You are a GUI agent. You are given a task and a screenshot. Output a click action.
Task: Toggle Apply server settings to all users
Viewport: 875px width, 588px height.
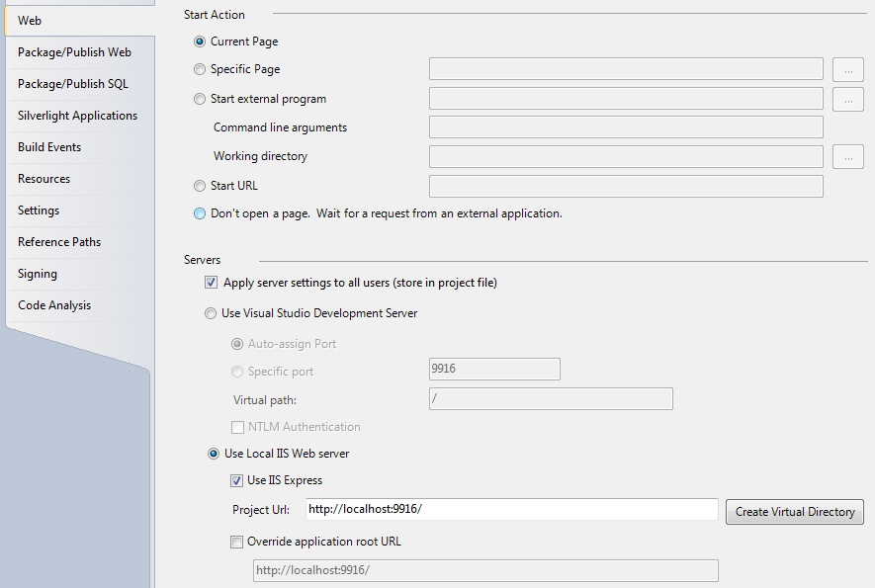click(211, 283)
